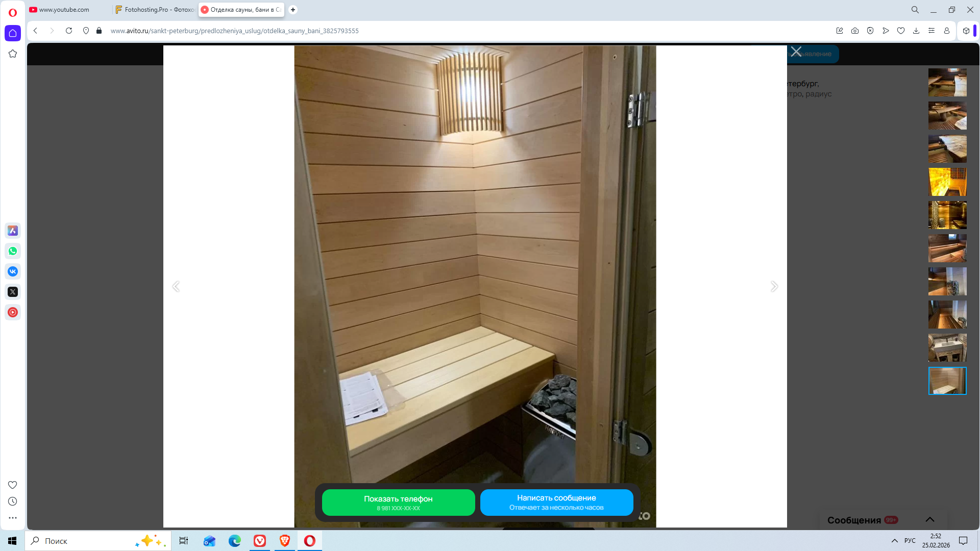Switch to the www.youtube.com tab
Image resolution: width=980 pixels, height=551 pixels.
[x=64, y=10]
